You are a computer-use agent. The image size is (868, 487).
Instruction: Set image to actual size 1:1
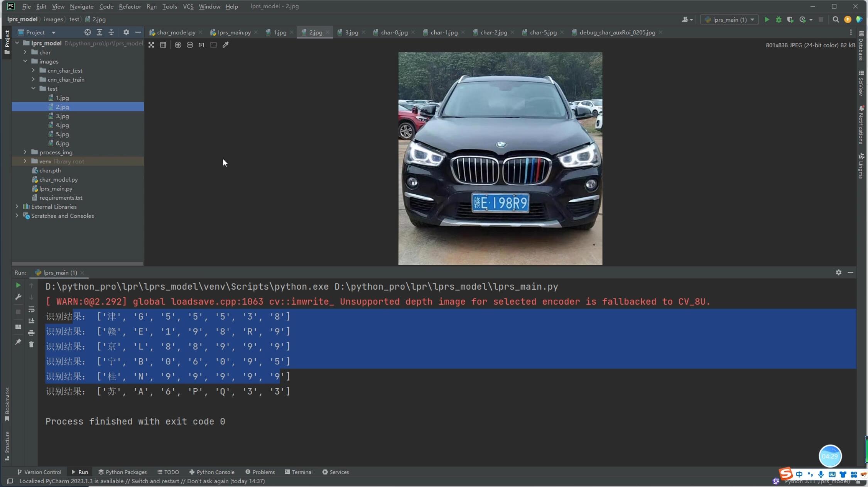pyautogui.click(x=201, y=45)
